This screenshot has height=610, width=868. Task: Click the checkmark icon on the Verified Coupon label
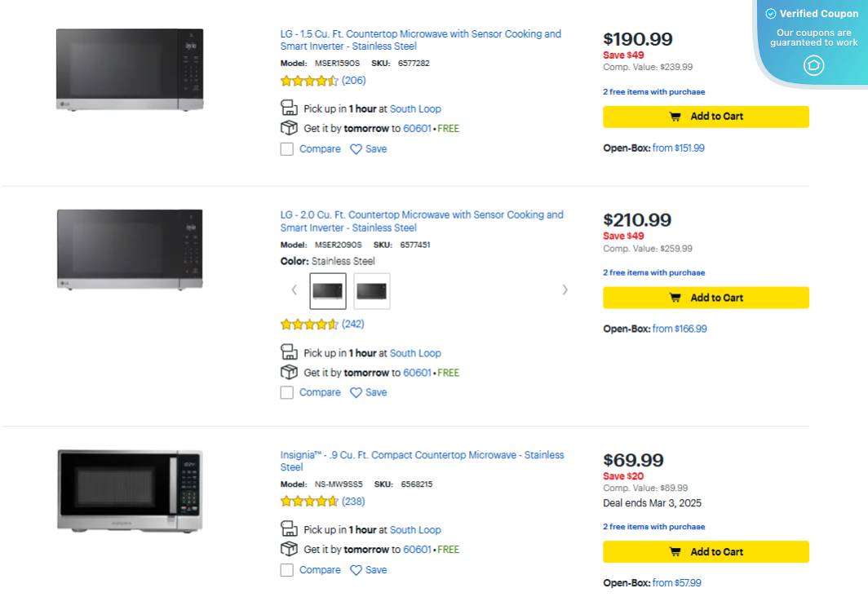pos(769,13)
